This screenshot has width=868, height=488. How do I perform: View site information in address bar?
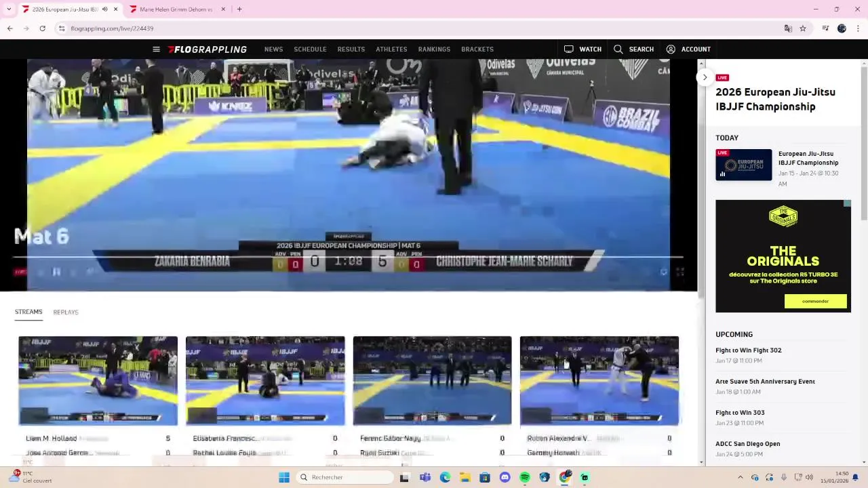click(61, 28)
